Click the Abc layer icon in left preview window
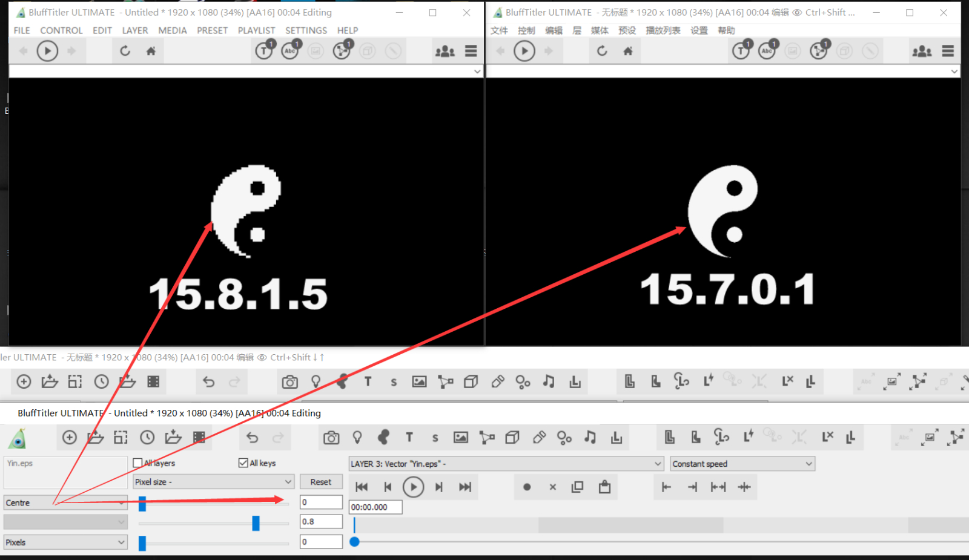 pos(290,50)
